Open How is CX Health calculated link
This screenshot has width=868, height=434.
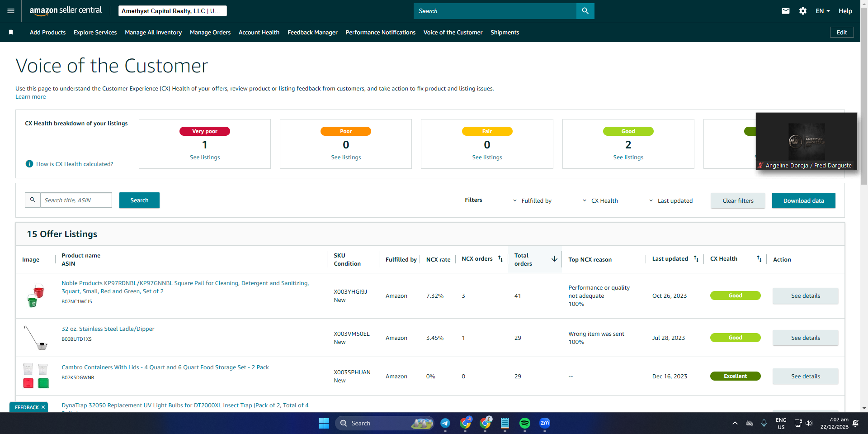point(75,164)
